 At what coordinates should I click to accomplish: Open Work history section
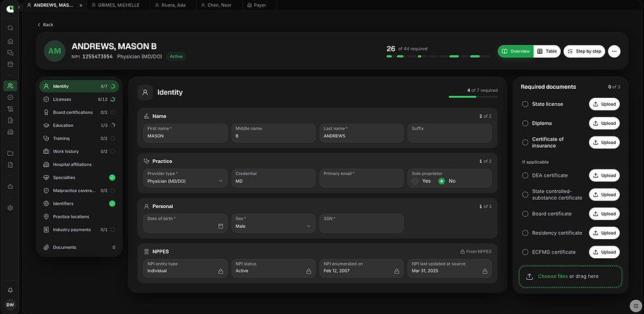coord(79,152)
